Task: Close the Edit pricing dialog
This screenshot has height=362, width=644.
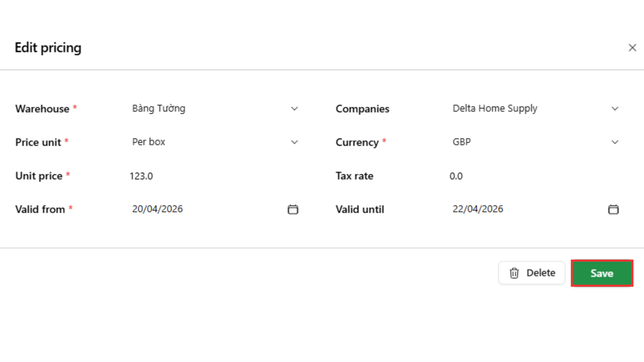Action: coord(632,47)
